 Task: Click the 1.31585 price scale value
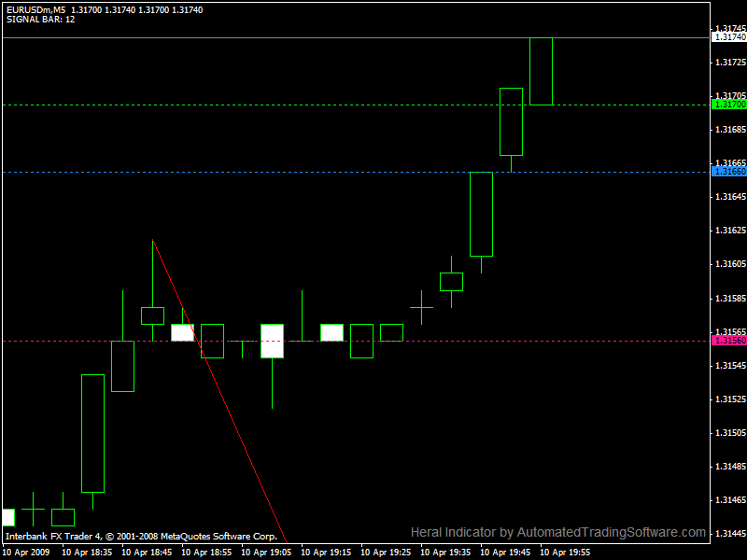coord(731,299)
